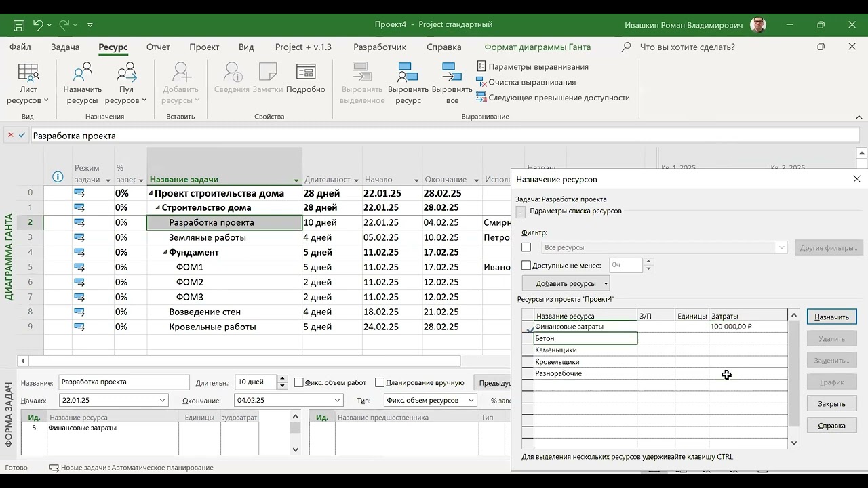Click Следующее превышение доступности
868x488 pixels.
click(x=553, y=98)
